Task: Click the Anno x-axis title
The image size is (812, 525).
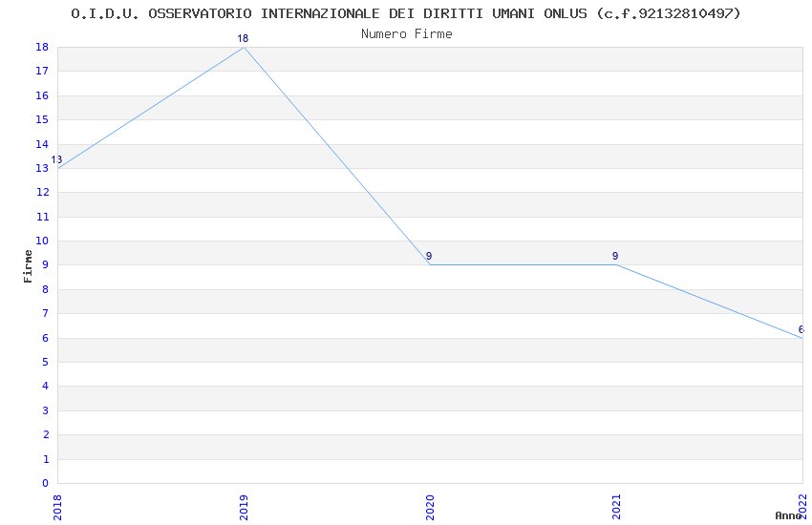Action: (x=788, y=515)
